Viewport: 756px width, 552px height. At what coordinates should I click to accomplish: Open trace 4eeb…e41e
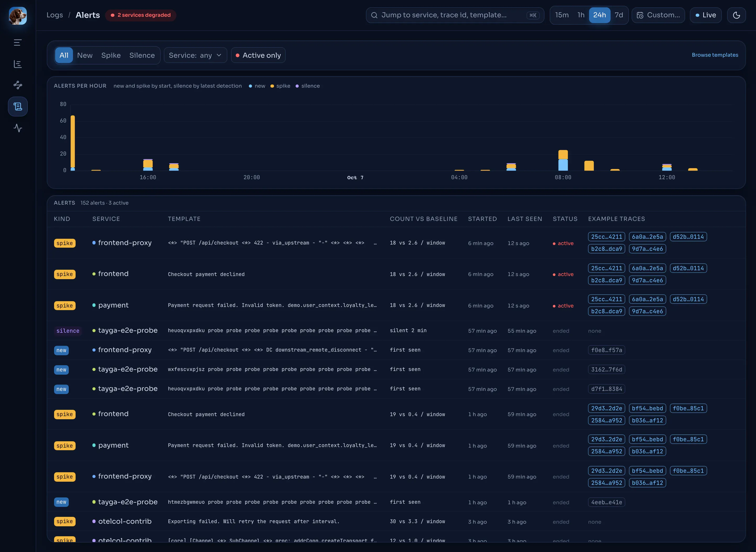click(x=607, y=502)
